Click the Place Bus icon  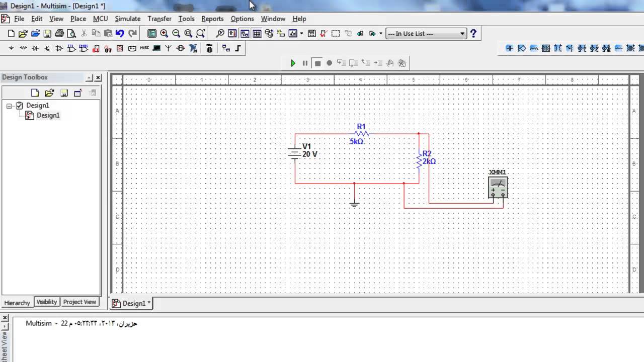point(238,48)
